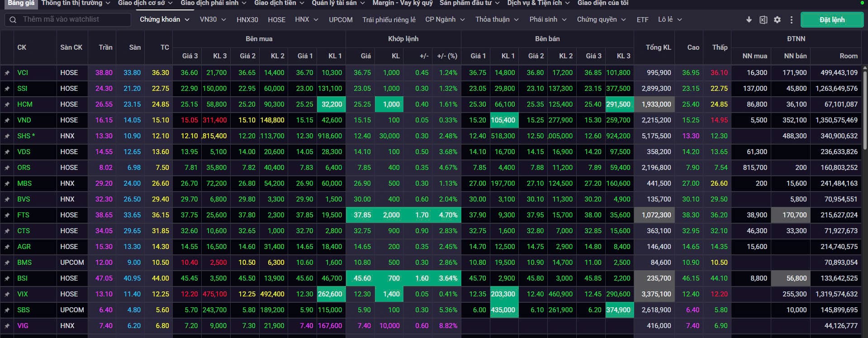
Task: Click the pin icon beside VCI
Action: (x=7, y=73)
